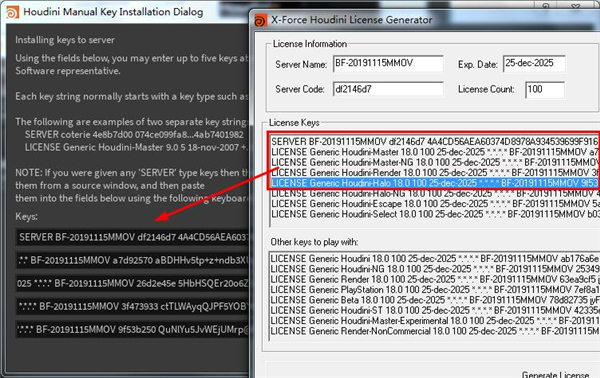600x378 pixels.
Task: Focus the key field with a7d92570
Action: (x=132, y=260)
